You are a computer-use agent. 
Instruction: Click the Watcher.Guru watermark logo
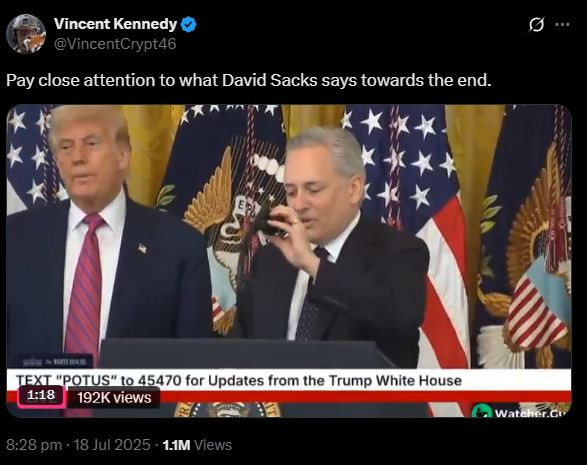521,411
